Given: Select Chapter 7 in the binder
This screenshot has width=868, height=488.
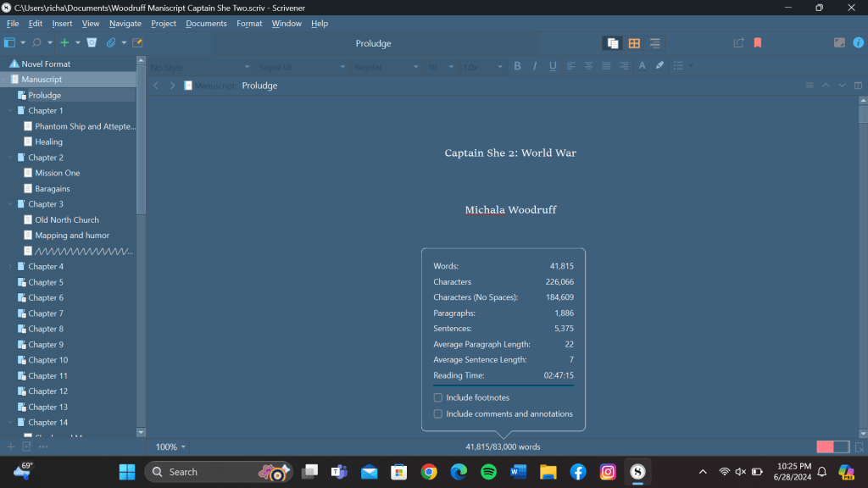Looking at the screenshot, I should tap(46, 313).
